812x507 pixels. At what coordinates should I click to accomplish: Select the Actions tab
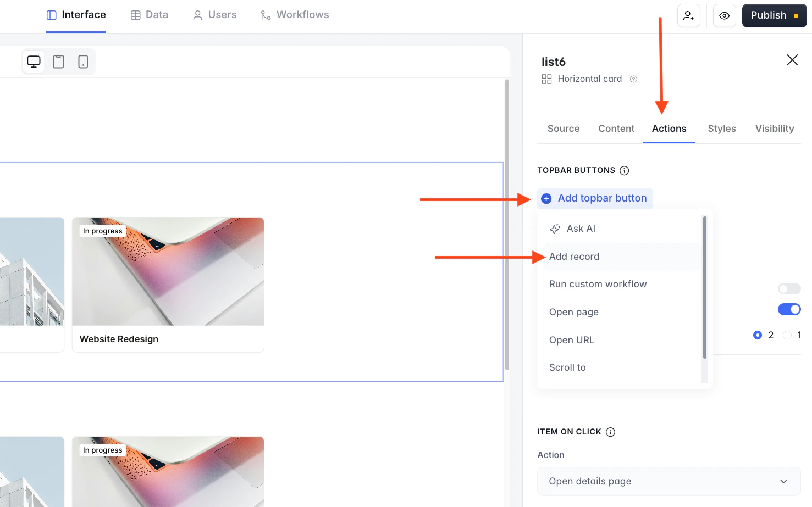coord(669,129)
